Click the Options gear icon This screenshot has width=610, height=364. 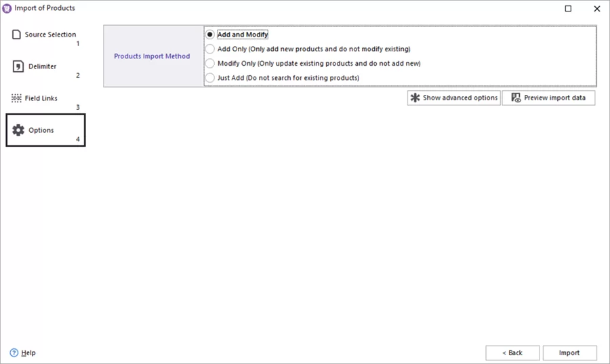[x=18, y=130]
